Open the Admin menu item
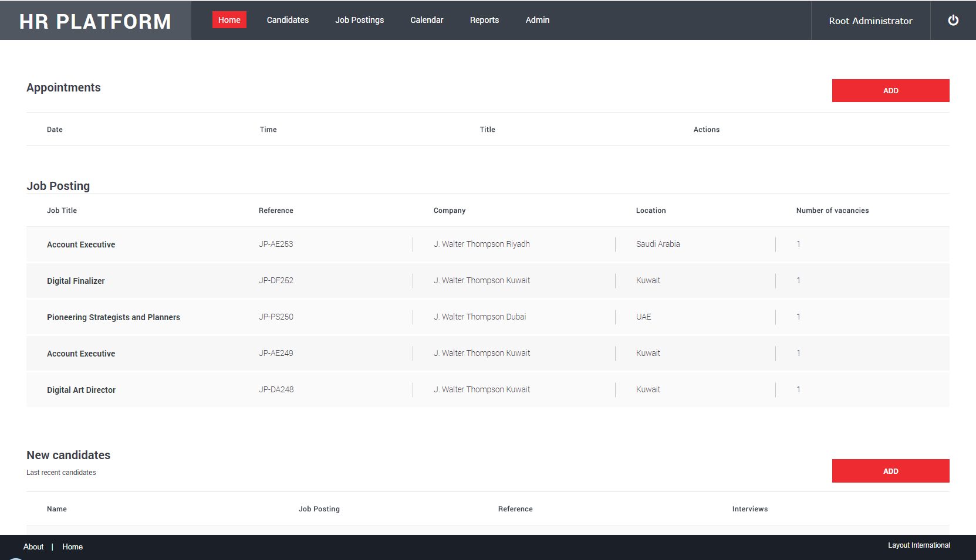Viewport: 976px width, 560px height. tap(538, 20)
